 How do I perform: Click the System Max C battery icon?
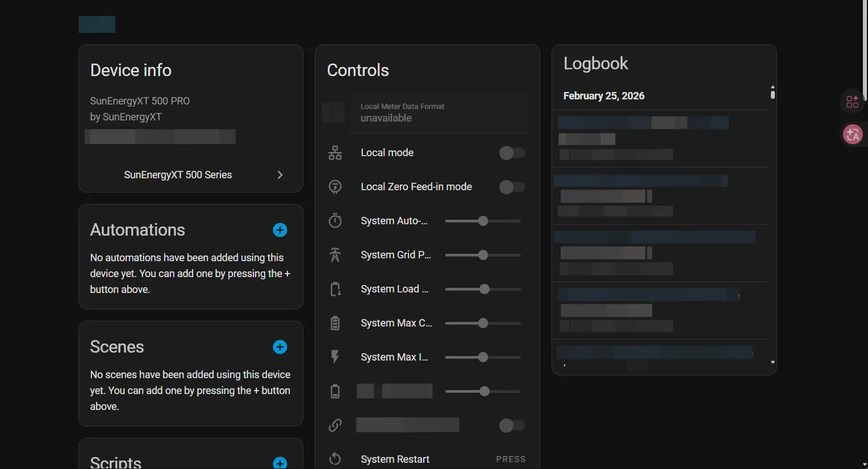(335, 323)
